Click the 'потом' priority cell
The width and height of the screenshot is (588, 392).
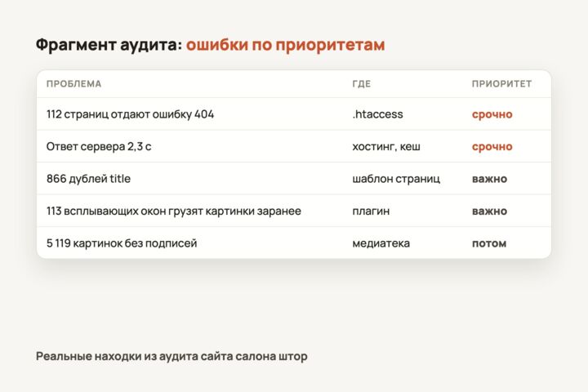point(489,243)
